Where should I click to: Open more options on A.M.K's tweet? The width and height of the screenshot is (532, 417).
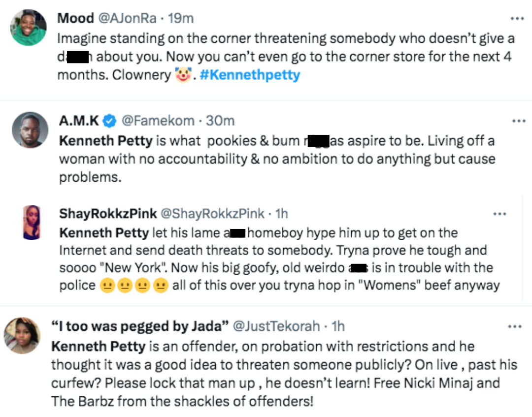[x=519, y=121]
